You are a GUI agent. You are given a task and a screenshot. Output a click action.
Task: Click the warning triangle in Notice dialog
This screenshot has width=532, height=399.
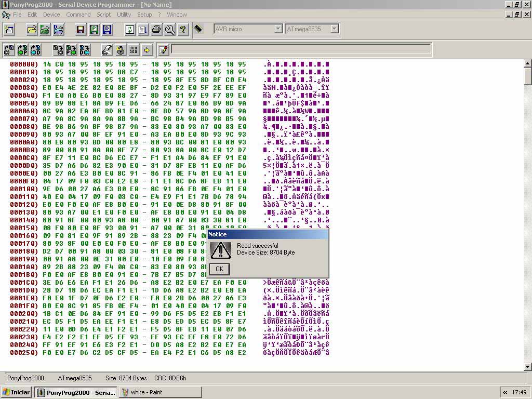pyautogui.click(x=220, y=250)
